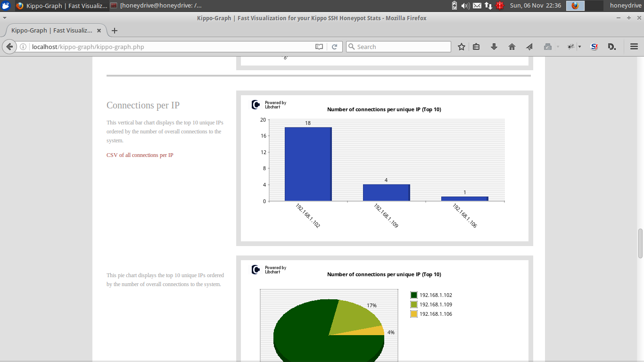The width and height of the screenshot is (644, 362).
Task: Show site information for localhost
Action: click(x=23, y=47)
